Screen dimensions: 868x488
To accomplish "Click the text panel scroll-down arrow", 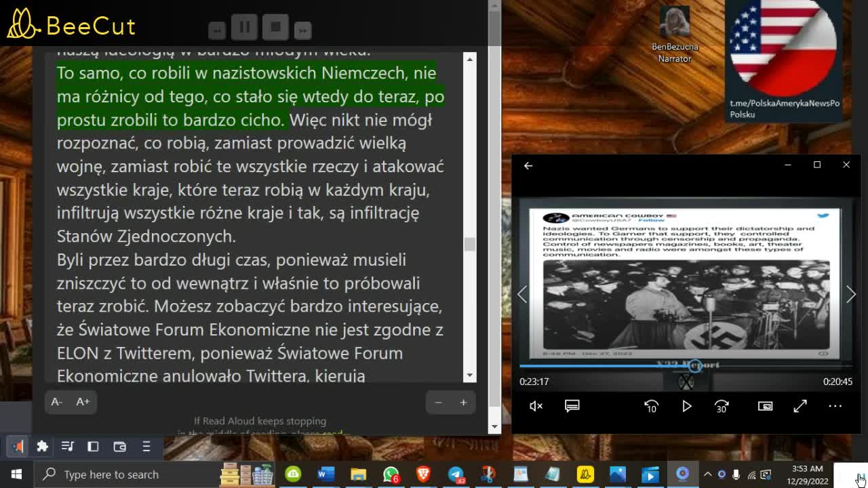I will coord(469,375).
